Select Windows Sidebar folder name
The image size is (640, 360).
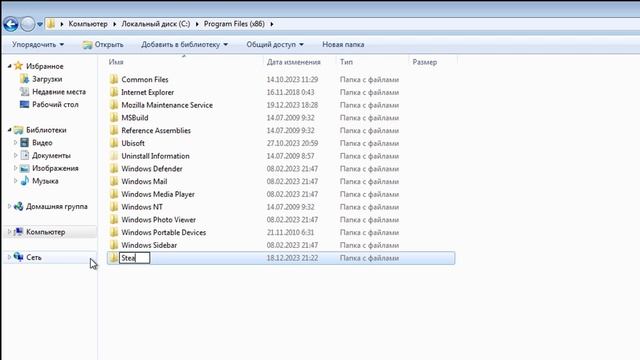click(x=149, y=245)
